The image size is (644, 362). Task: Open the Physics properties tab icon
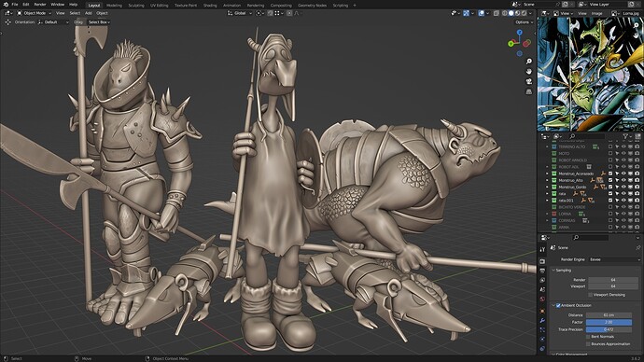(542, 340)
